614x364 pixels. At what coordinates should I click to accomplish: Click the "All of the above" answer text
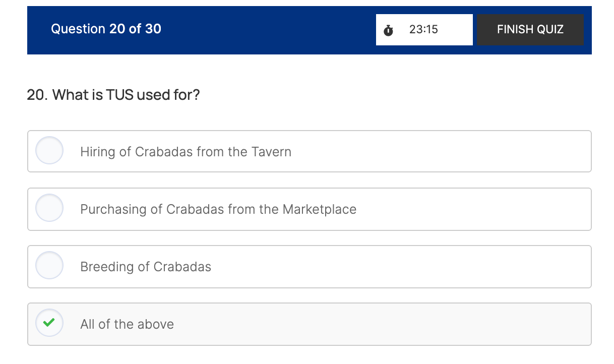[127, 324]
